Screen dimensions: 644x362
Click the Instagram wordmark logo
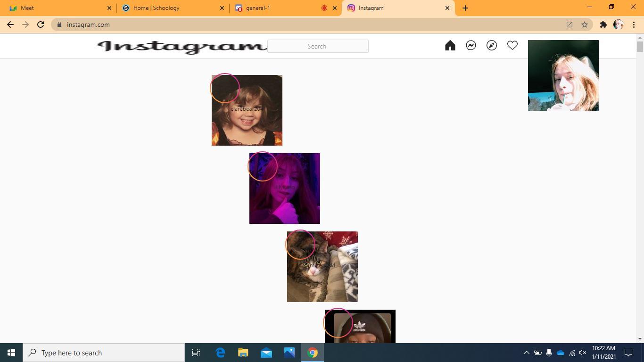click(x=182, y=47)
